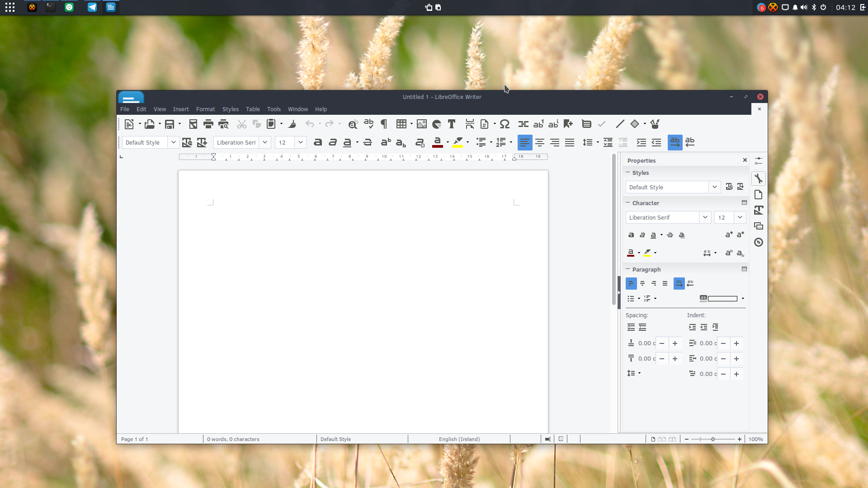Toggle bold in the formatting toolbar
The width and height of the screenshot is (868, 488).
pos(318,142)
